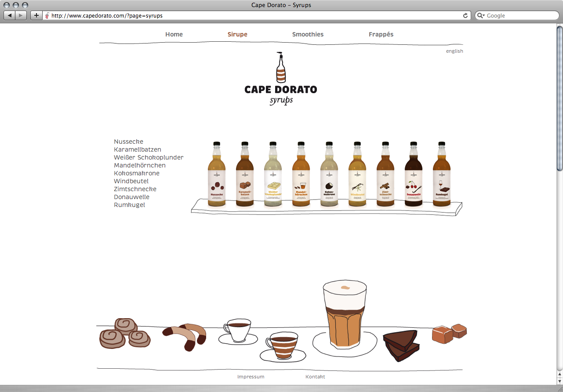Open the Google search magnifier dropdown
This screenshot has width=563, height=392.
(x=481, y=15)
